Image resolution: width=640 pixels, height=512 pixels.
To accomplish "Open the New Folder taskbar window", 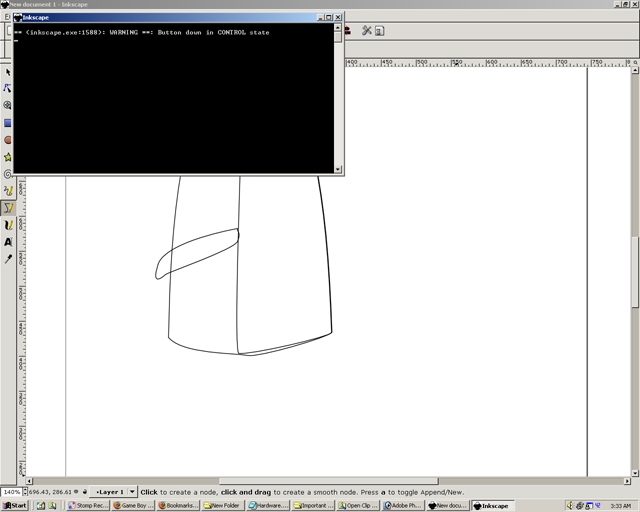I will 223,505.
